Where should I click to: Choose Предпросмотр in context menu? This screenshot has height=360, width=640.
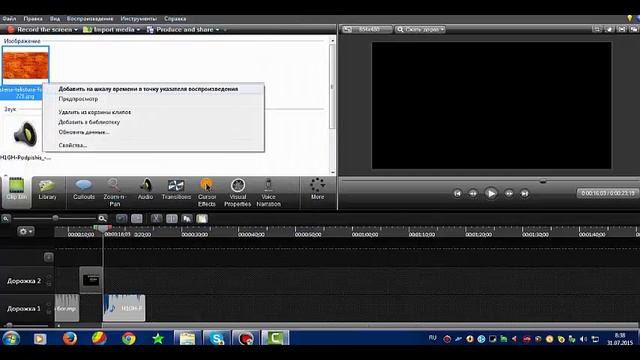(x=153, y=99)
